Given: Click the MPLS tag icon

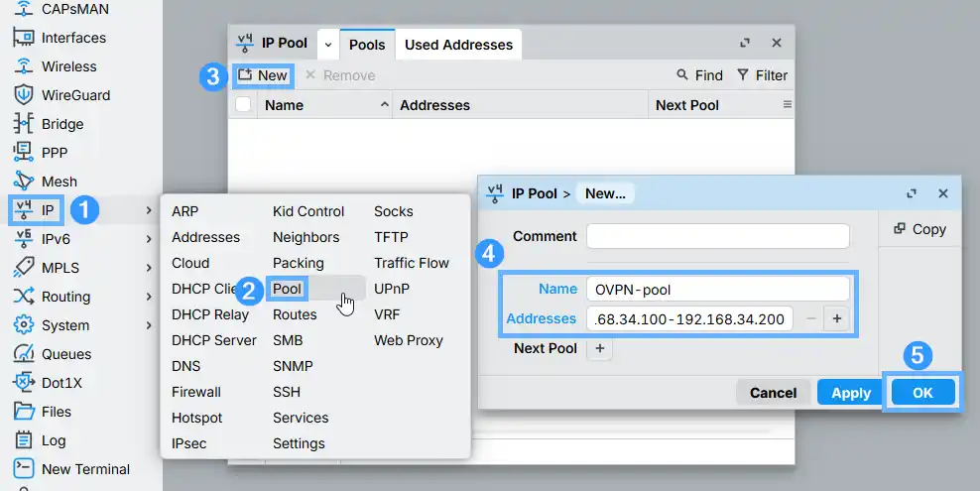Looking at the screenshot, I should pyautogui.click(x=24, y=268).
